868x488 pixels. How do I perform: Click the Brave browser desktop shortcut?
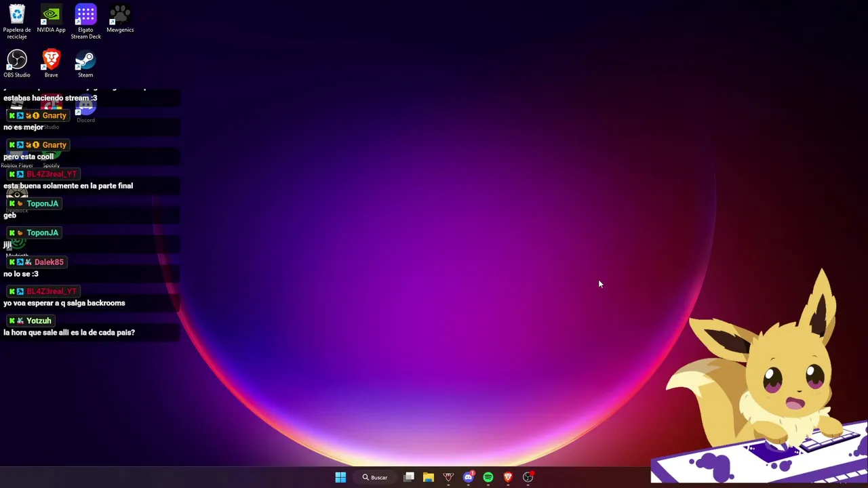[51, 64]
